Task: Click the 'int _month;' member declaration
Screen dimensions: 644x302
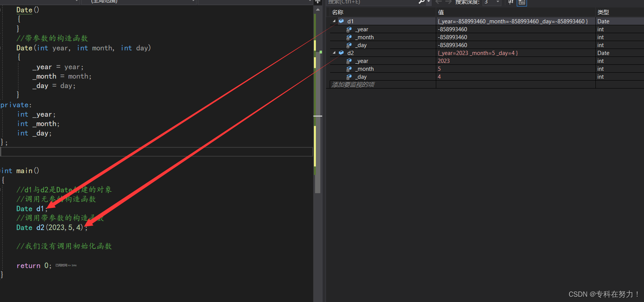Action: coord(38,124)
